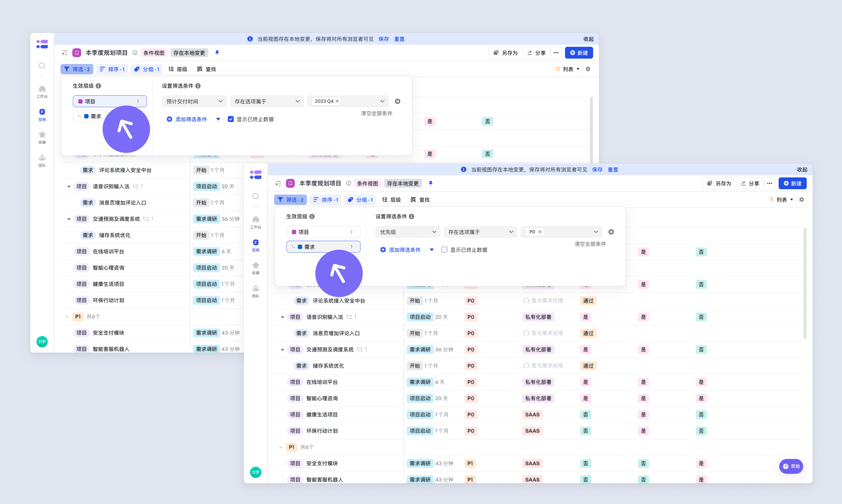
Task: Click the front window table vertical scrollbar
Action: click(x=805, y=284)
